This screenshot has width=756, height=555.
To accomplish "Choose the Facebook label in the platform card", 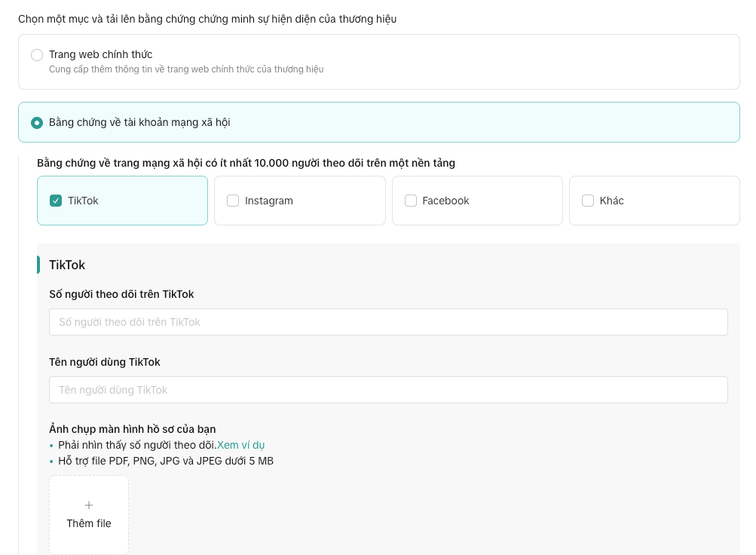I will 445,201.
